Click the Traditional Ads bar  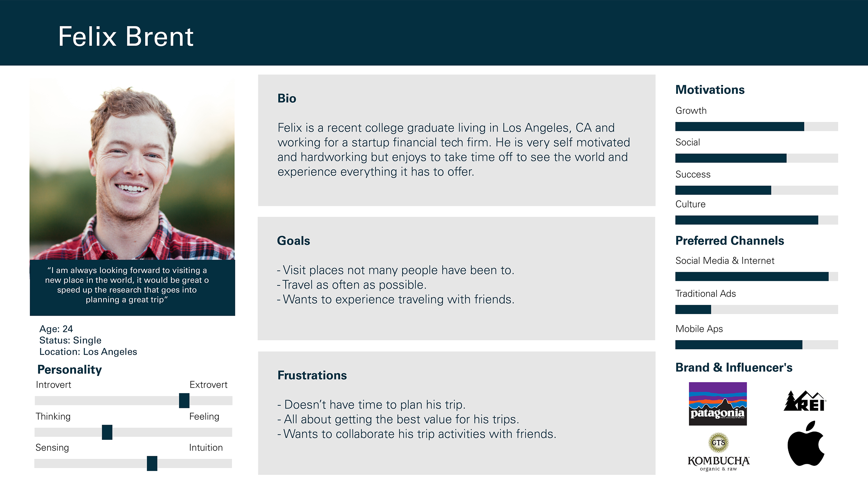[x=757, y=310]
